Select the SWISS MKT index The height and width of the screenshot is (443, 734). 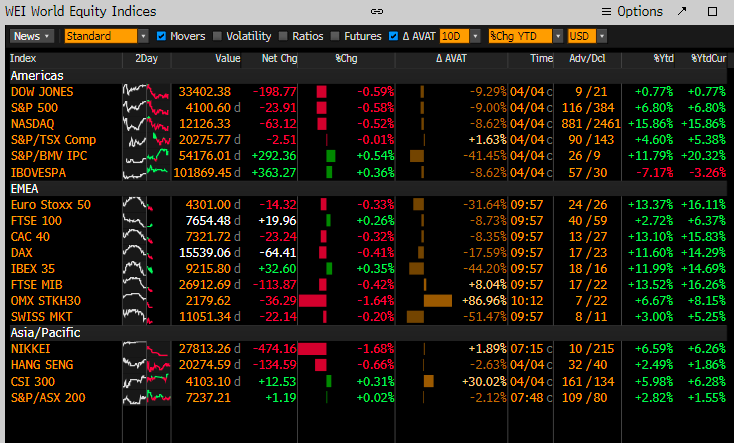click(x=42, y=317)
